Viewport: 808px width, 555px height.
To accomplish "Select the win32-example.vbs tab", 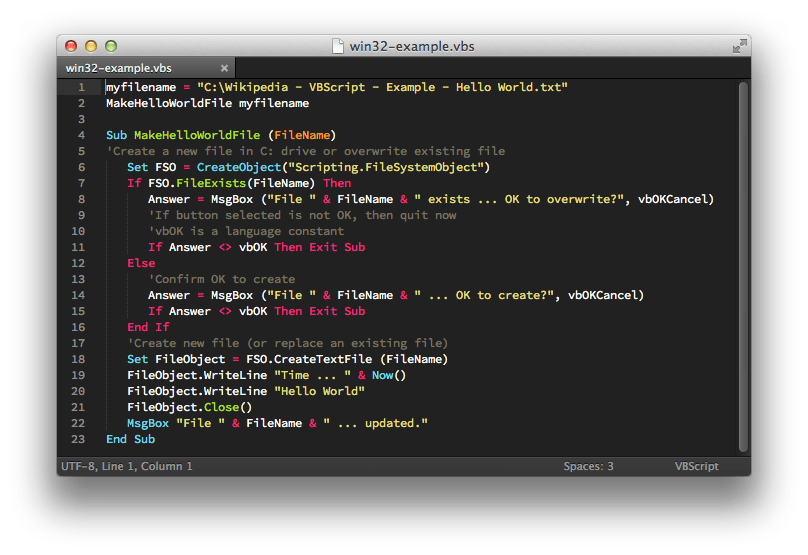I will (146, 68).
